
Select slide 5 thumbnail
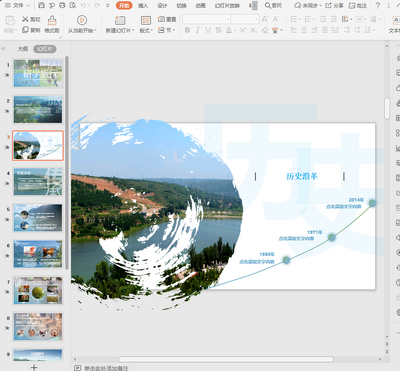tap(38, 218)
